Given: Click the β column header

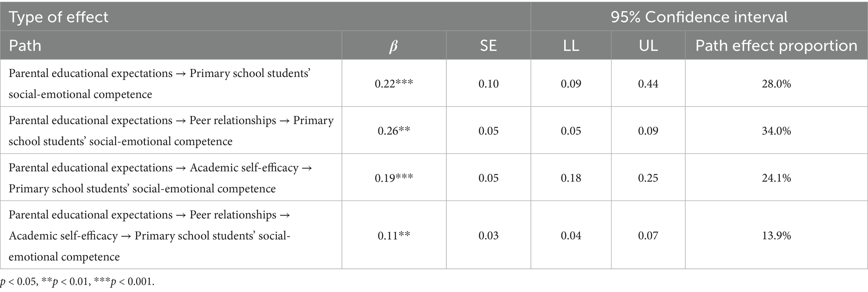Looking at the screenshot, I should point(393,46).
